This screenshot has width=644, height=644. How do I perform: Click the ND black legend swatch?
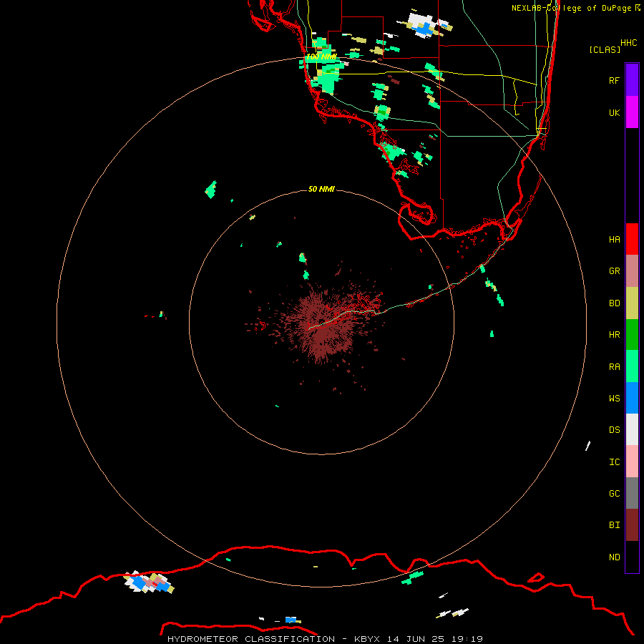(x=632, y=557)
